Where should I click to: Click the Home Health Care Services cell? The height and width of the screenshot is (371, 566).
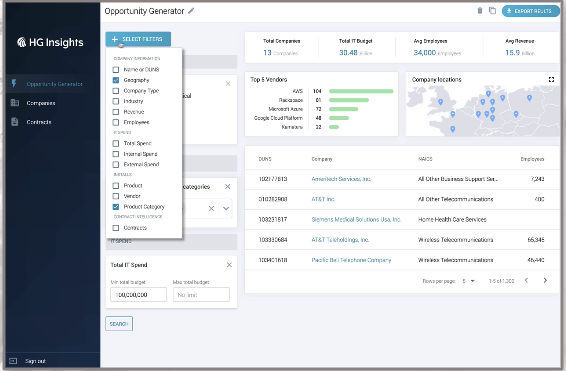452,219
